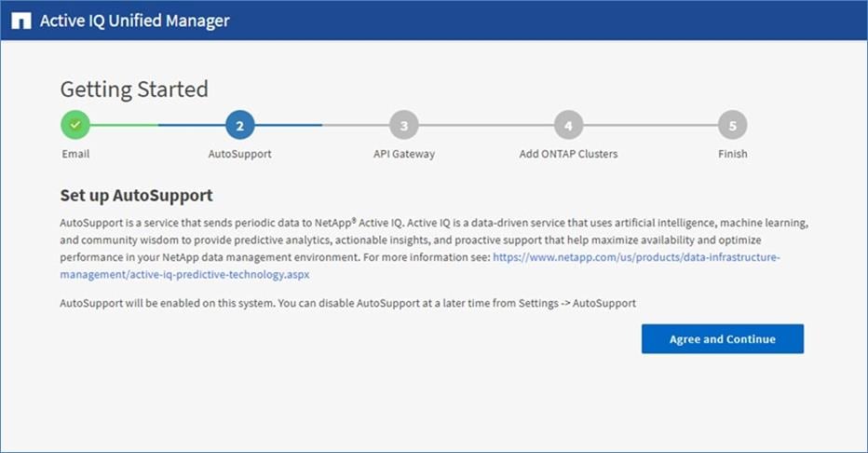Click the Agree and Continue button
Screen dimensions: 868x453
(723, 339)
